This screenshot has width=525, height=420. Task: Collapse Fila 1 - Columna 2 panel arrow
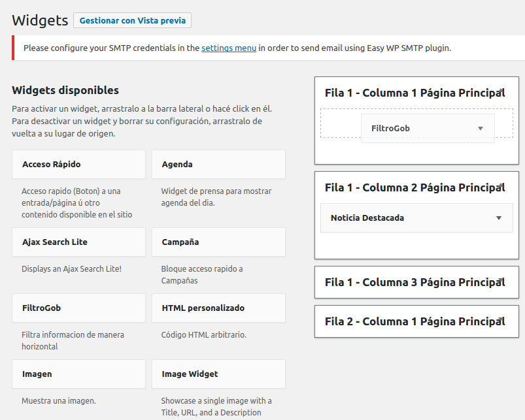tap(501, 186)
